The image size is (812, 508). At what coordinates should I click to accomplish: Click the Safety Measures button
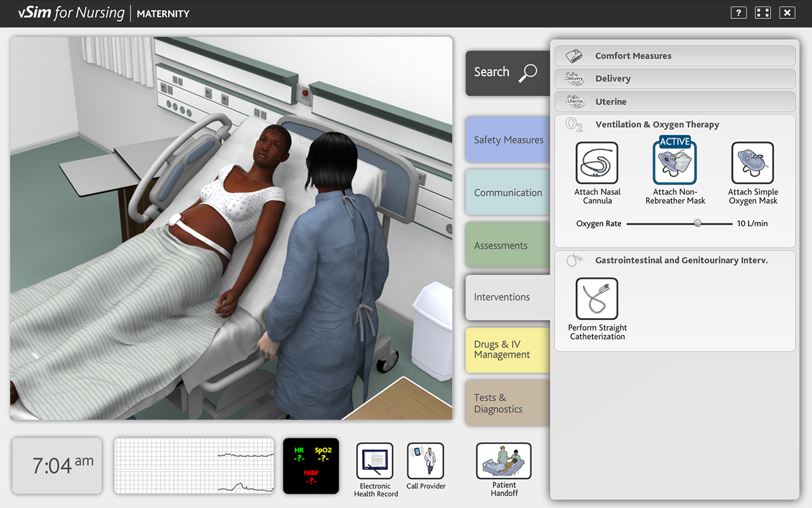pyautogui.click(x=507, y=139)
